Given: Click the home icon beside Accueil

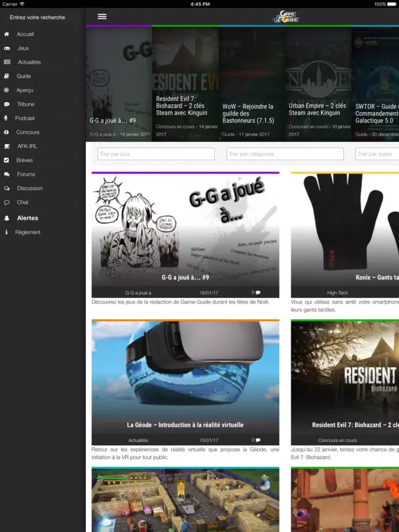Looking at the screenshot, I should click(x=6, y=34).
